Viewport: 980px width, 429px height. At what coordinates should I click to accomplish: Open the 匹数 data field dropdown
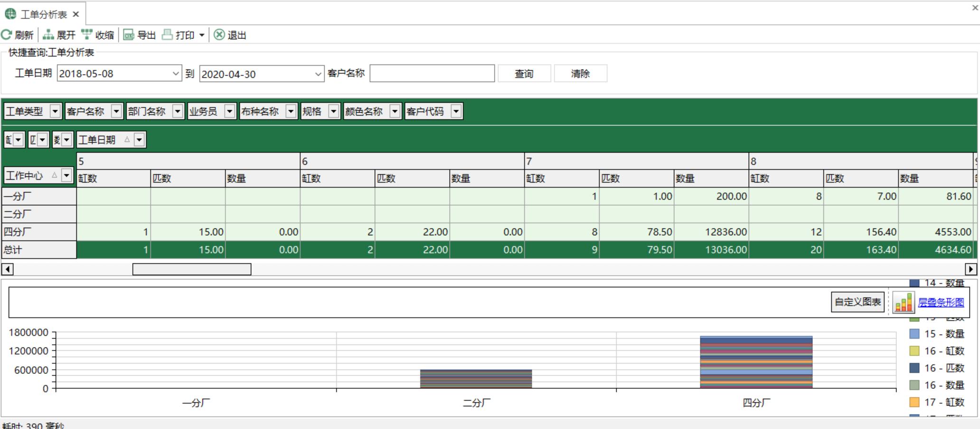coord(43,140)
